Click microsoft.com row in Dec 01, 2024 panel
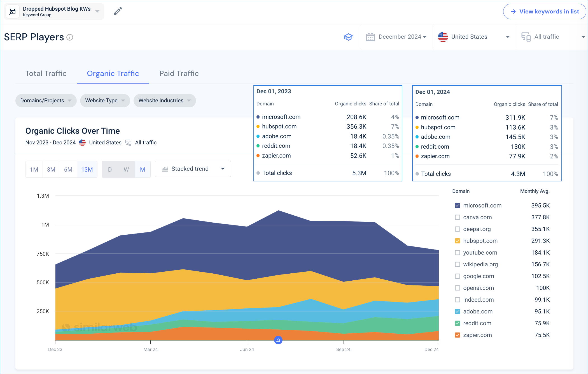The width and height of the screenshot is (588, 374). pos(487,117)
